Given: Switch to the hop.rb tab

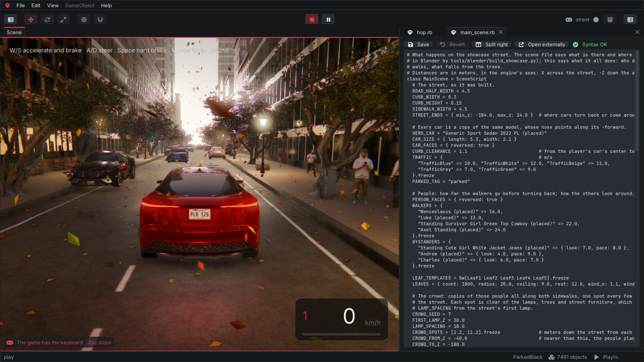Looking at the screenshot, I should [x=424, y=33].
